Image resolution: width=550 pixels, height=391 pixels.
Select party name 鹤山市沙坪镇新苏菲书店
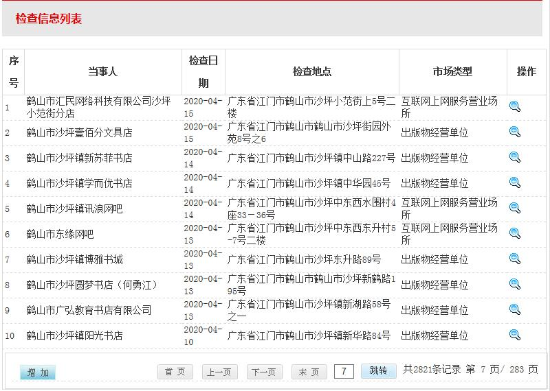point(79,158)
